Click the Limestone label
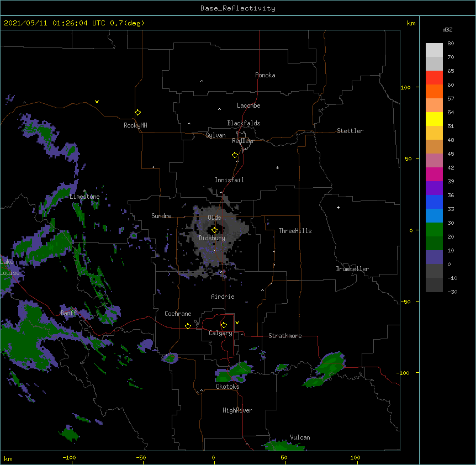The height and width of the screenshot is (465, 476). (84, 197)
